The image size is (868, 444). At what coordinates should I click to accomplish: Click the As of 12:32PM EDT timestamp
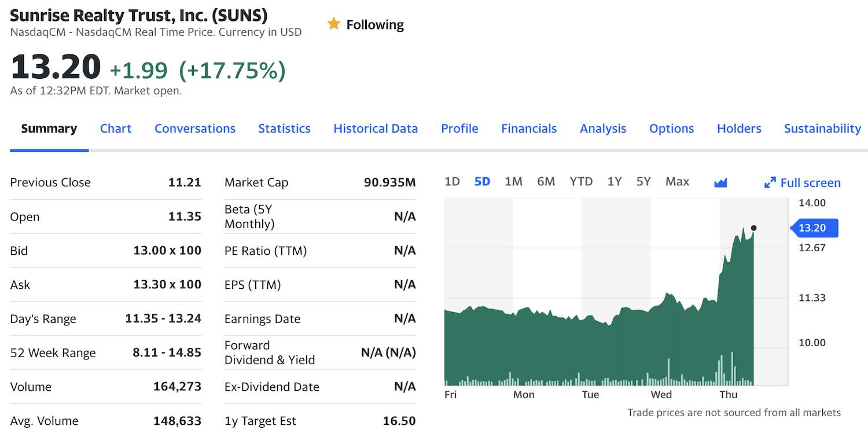tap(96, 91)
